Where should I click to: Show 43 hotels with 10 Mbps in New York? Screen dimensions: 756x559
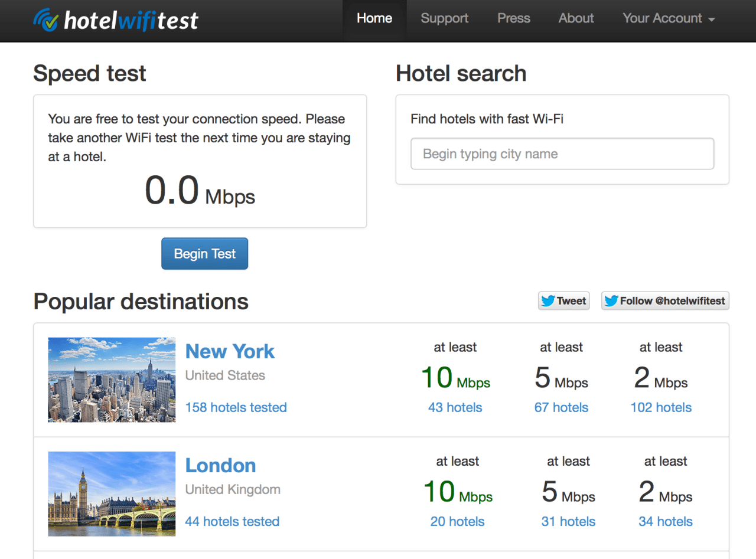[455, 407]
